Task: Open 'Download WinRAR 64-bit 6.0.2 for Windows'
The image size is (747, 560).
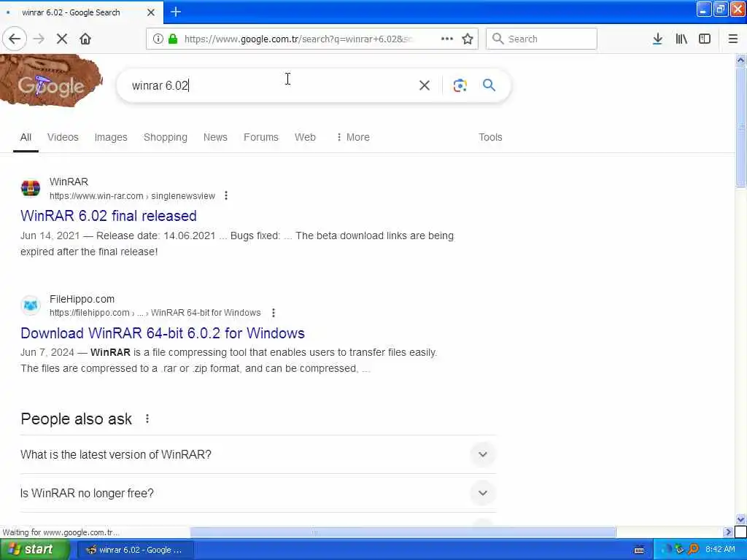Action: pos(163,332)
